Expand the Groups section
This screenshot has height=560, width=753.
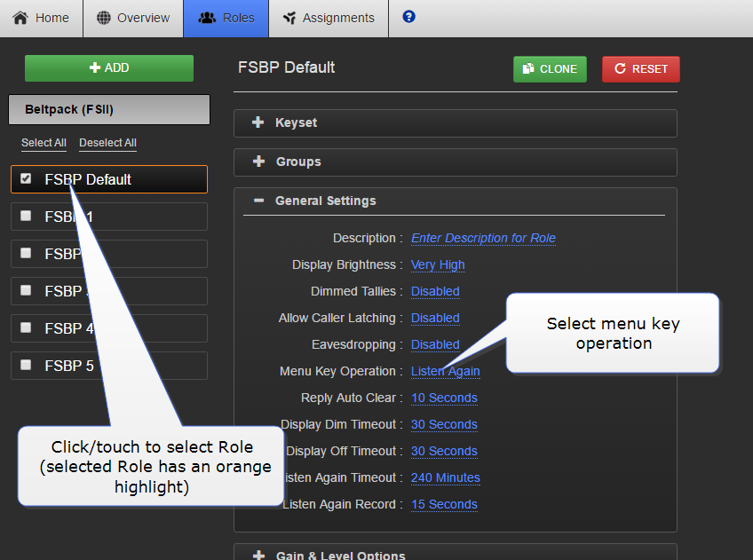coord(298,162)
